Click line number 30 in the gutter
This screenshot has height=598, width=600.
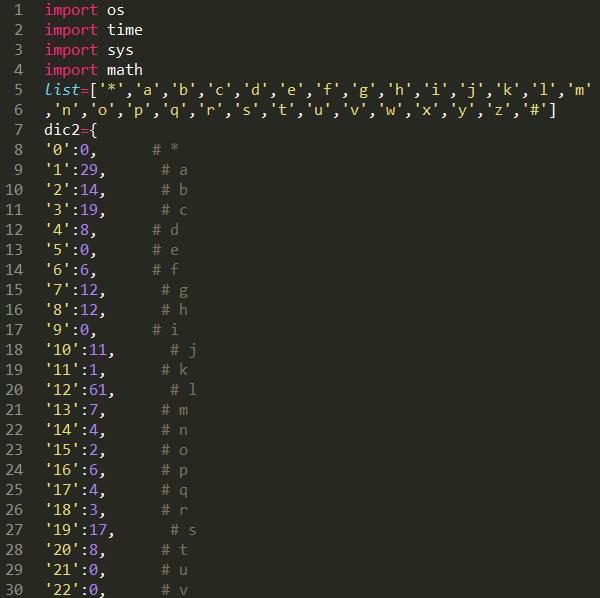(14, 590)
